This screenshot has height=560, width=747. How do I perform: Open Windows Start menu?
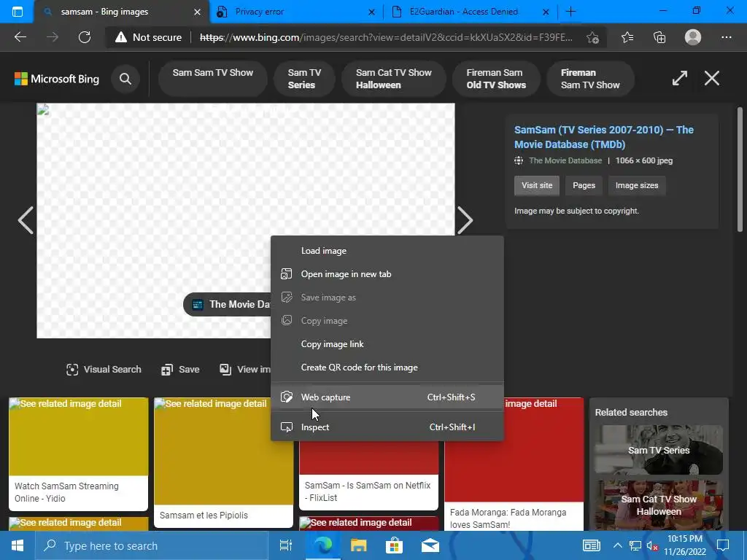[x=18, y=545]
